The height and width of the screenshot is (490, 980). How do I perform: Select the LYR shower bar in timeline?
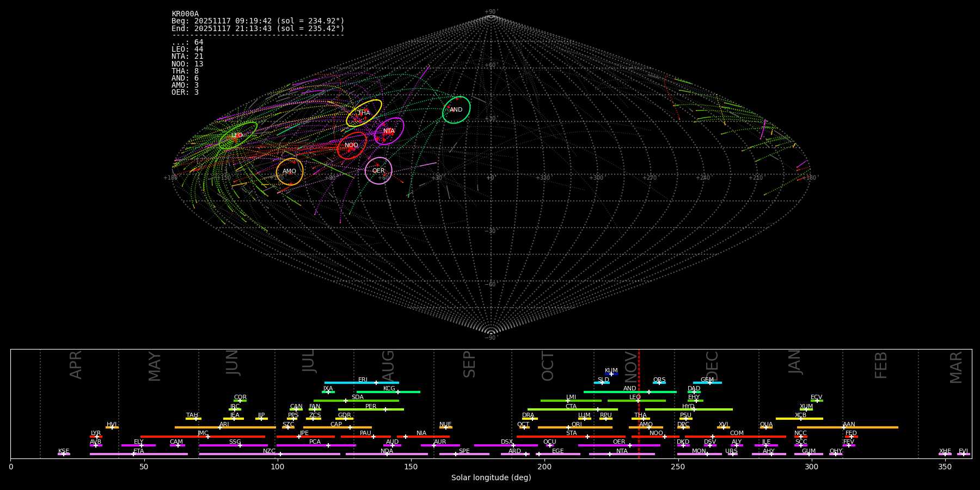click(x=96, y=437)
